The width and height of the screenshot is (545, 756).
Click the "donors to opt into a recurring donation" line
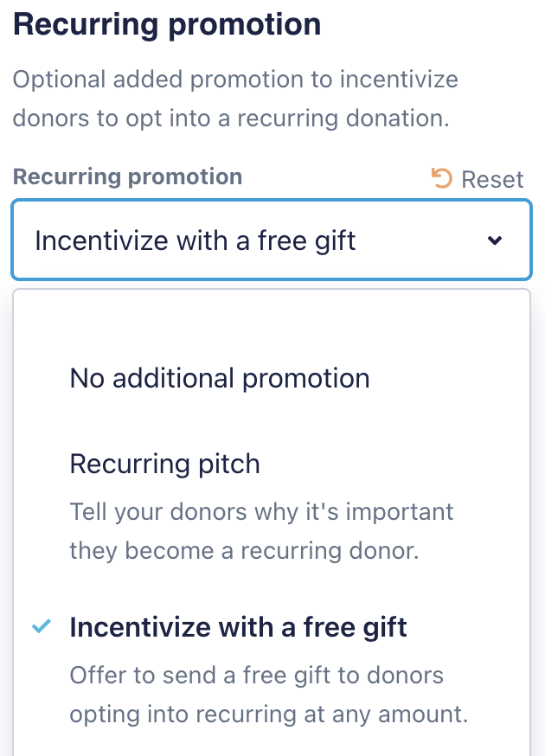click(230, 119)
